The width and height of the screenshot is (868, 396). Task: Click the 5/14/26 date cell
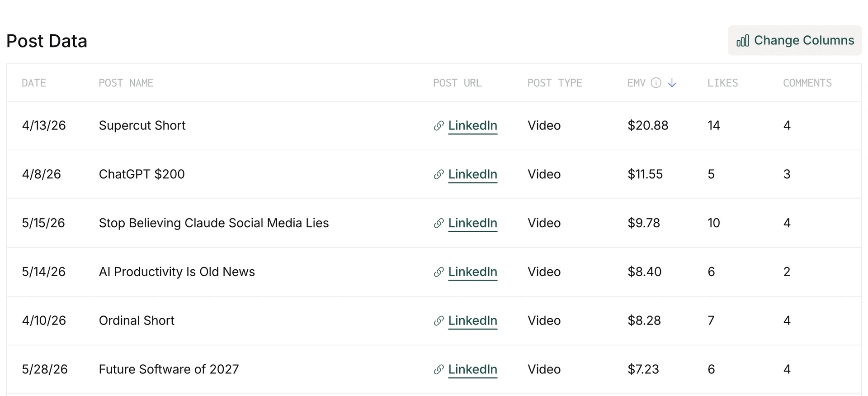tap(44, 272)
